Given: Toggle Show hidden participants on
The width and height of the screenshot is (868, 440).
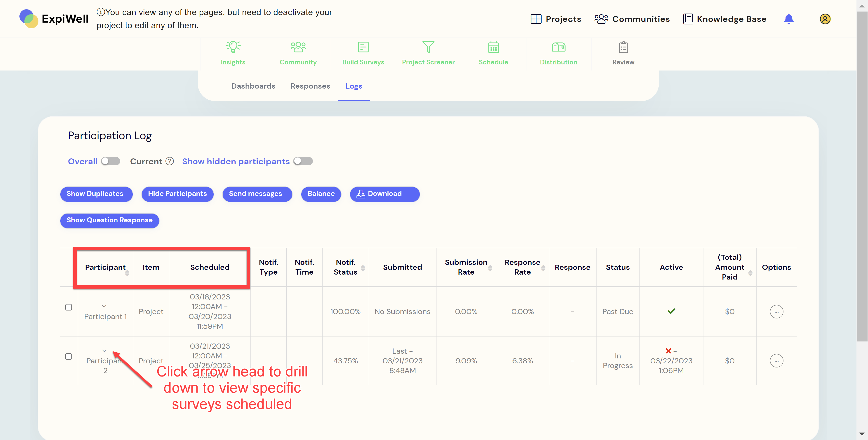Looking at the screenshot, I should [x=303, y=161].
